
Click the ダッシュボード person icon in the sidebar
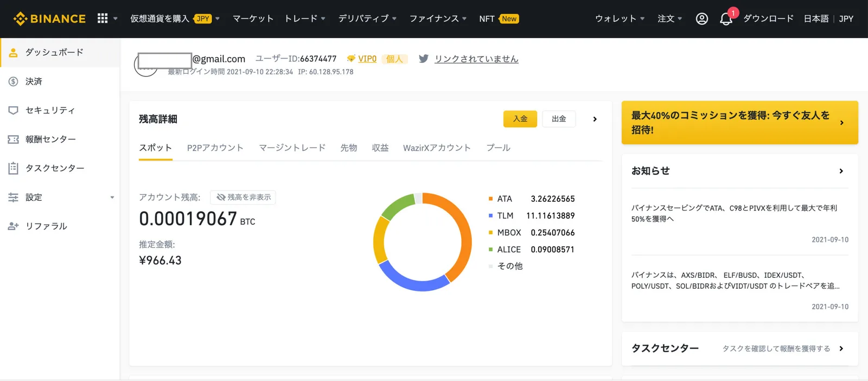click(x=14, y=53)
